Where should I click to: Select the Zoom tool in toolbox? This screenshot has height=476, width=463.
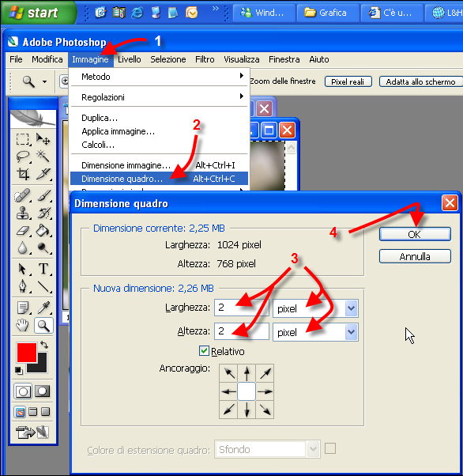pyautogui.click(x=43, y=326)
